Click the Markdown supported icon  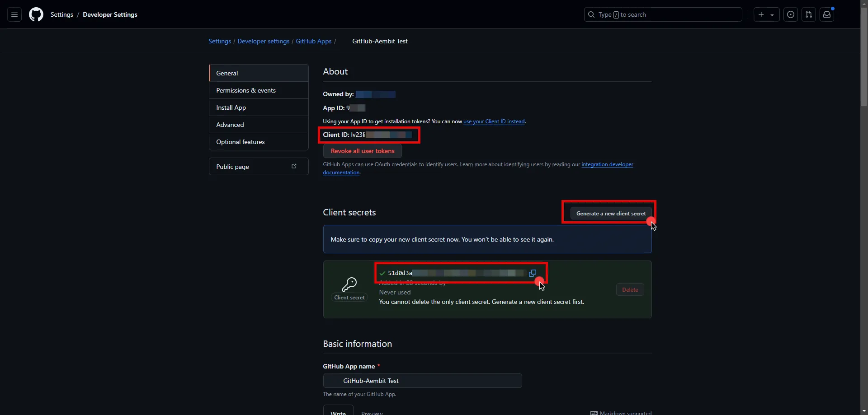pyautogui.click(x=593, y=412)
